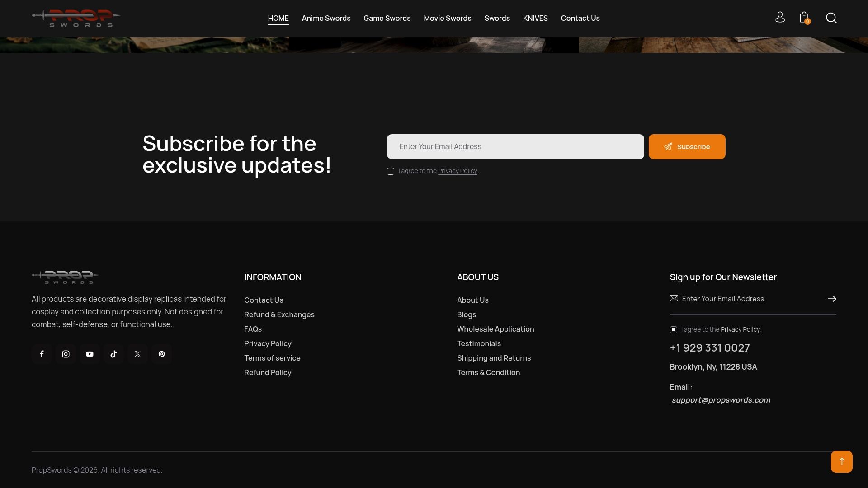The width and height of the screenshot is (868, 488).
Task: Open the Game Swords menu
Action: (387, 18)
